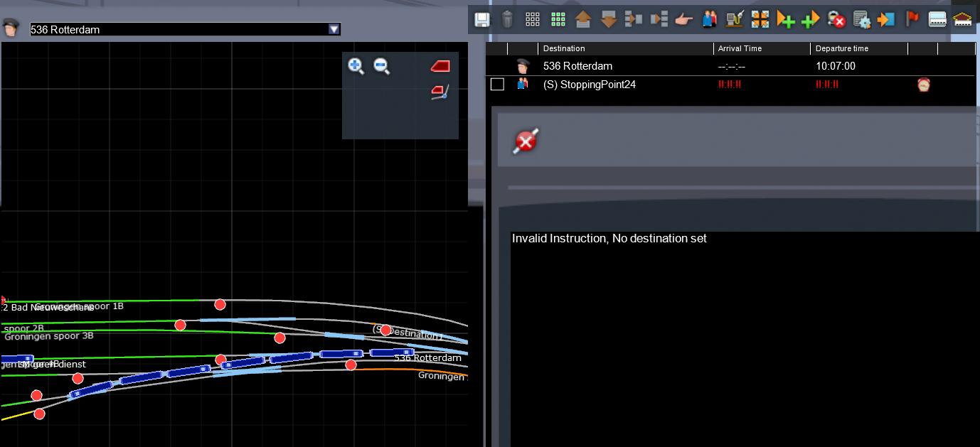Screen dimensions: 980x447
Task: Click the red marker beside the (S) Destination label
Action: coord(385,330)
